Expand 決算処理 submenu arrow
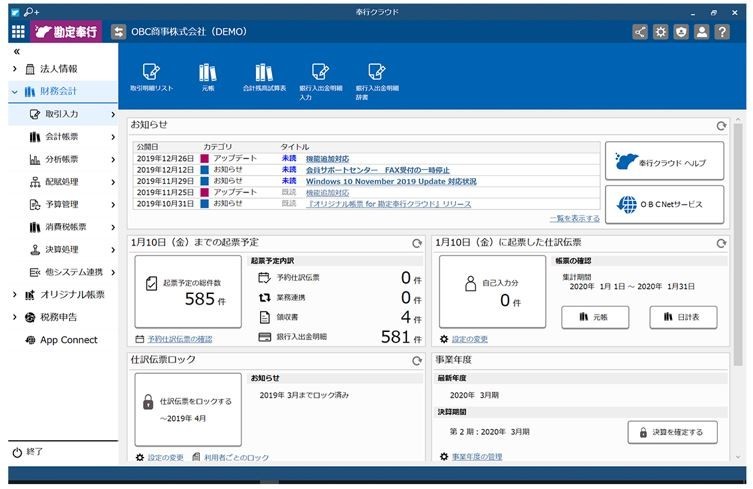Image resolution: width=753 pixels, height=489 pixels. [x=113, y=250]
